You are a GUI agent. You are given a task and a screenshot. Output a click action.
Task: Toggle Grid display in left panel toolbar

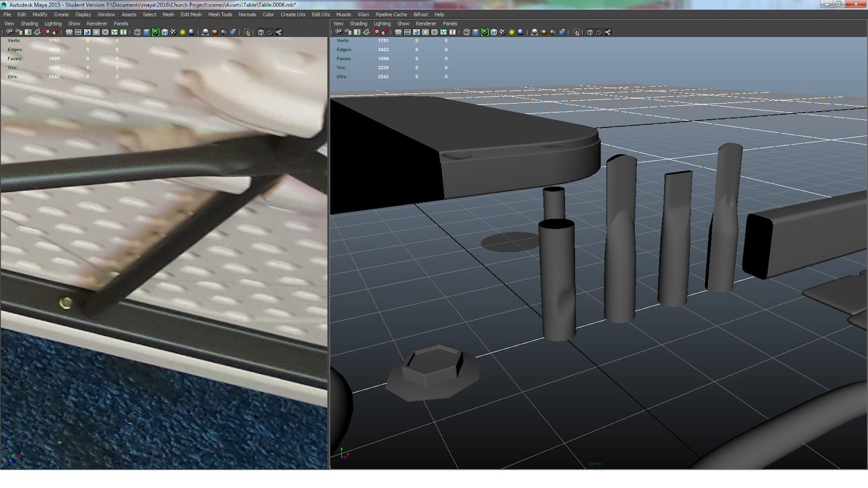pyautogui.click(x=69, y=32)
